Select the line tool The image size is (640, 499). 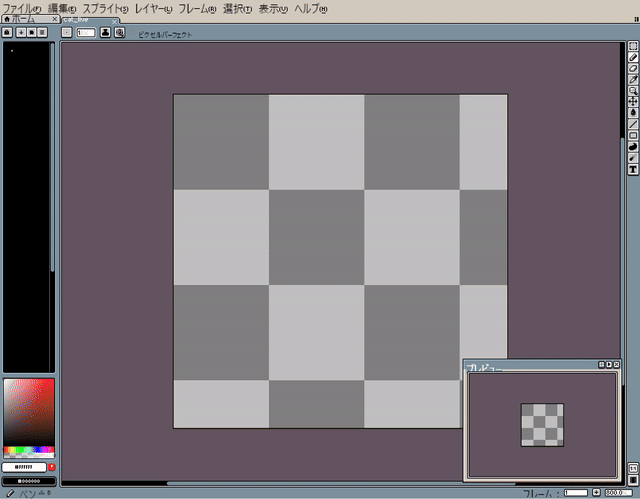[x=633, y=124]
